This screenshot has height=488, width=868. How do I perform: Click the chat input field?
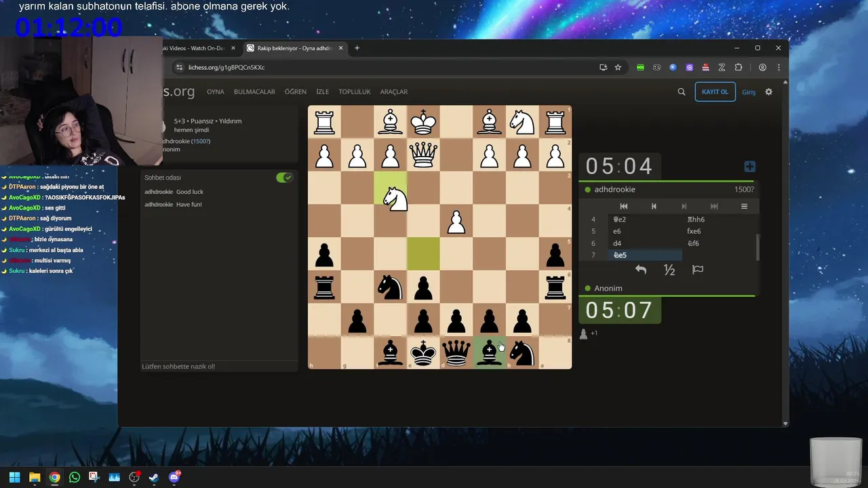(x=218, y=366)
